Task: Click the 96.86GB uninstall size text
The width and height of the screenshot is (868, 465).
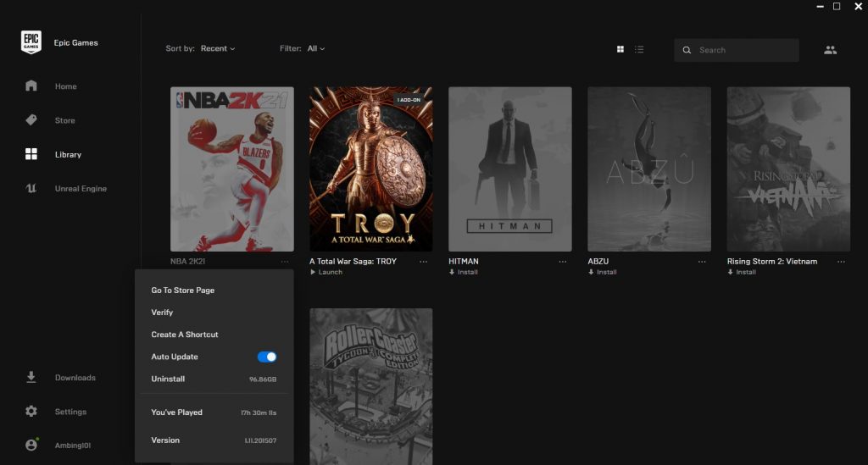Action: (263, 379)
